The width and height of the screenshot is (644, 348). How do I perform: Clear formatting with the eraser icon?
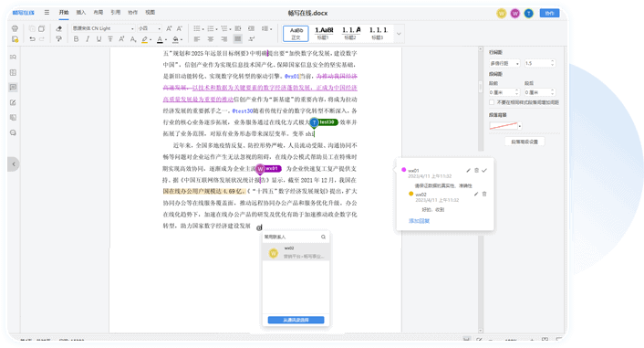(59, 28)
